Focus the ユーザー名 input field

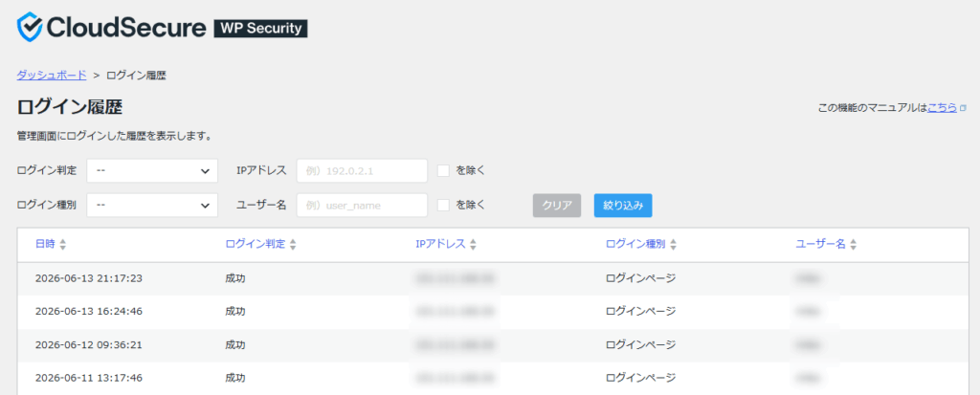point(362,205)
